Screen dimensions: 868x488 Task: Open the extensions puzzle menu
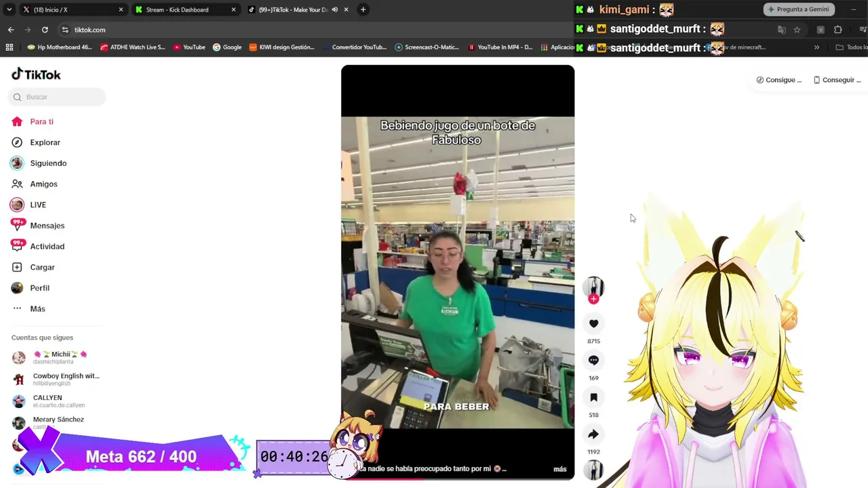(838, 30)
